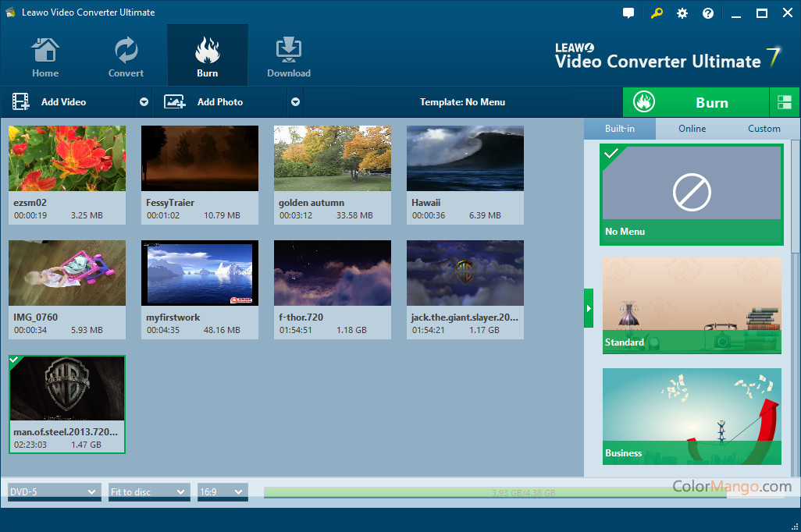The height and width of the screenshot is (532, 801).
Task: Uncheck the man.of.steel.2013.720 video checkmark
Action: coord(14,360)
